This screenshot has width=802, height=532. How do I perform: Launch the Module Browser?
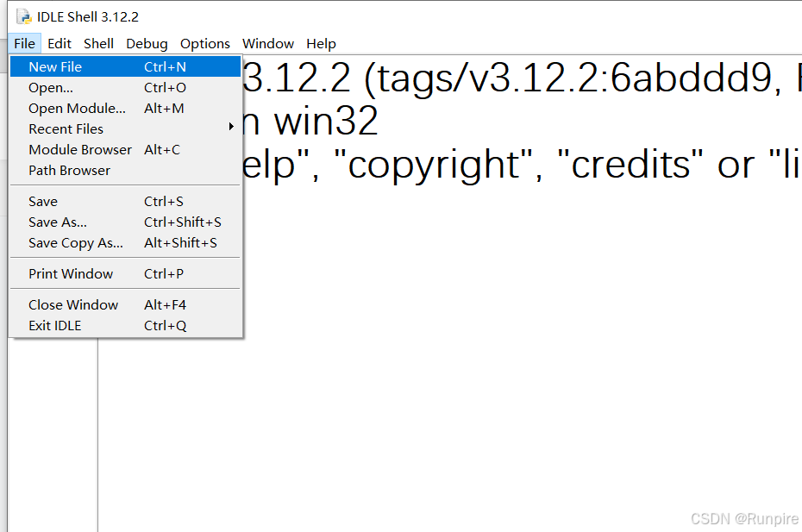click(x=125, y=150)
